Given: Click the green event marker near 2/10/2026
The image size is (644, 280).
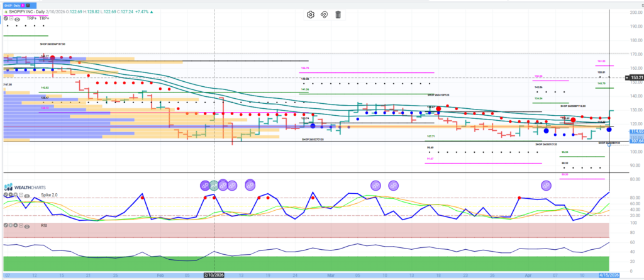Looking at the screenshot, I should coord(214,185).
